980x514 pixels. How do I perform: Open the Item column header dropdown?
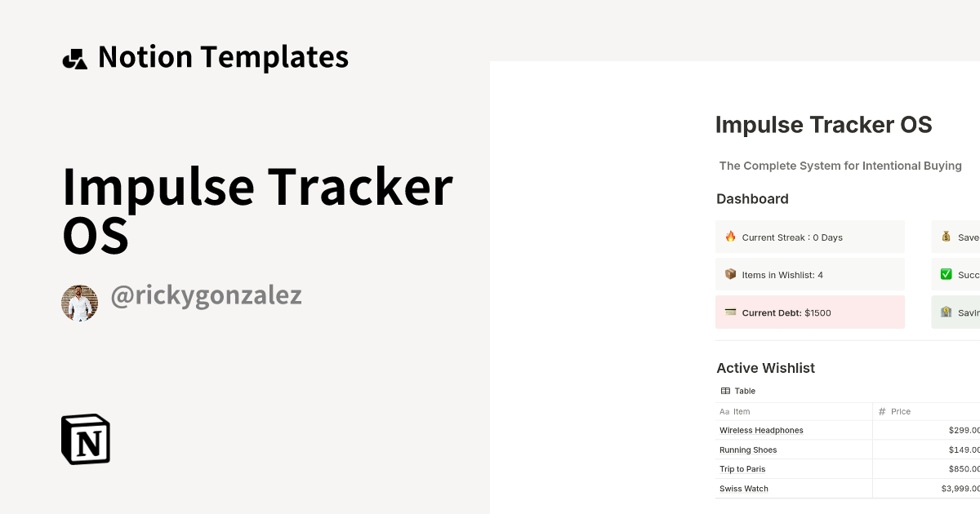735,411
